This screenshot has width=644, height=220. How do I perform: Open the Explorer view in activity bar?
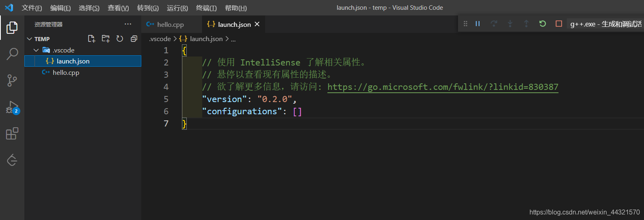[x=12, y=28]
